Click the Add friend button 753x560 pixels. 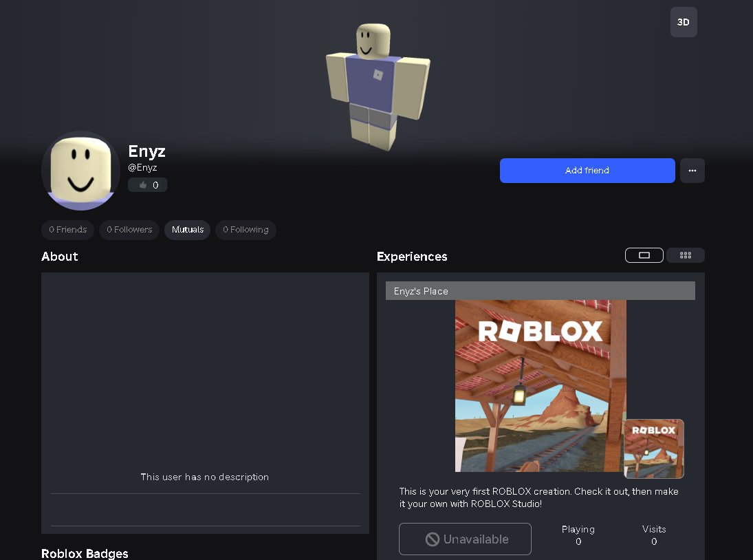click(x=587, y=171)
